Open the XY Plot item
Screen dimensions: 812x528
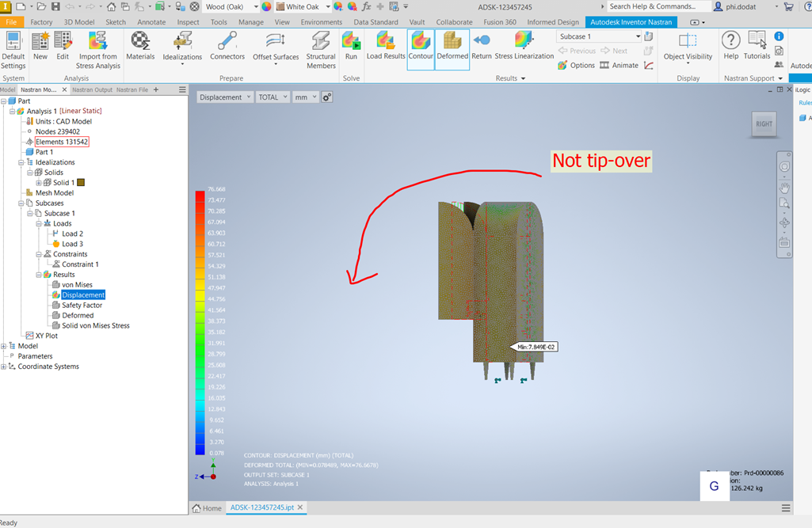(x=47, y=336)
